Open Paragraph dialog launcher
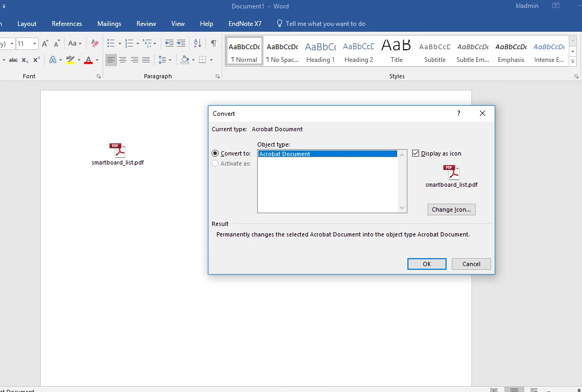The height and width of the screenshot is (392, 582). (x=217, y=77)
